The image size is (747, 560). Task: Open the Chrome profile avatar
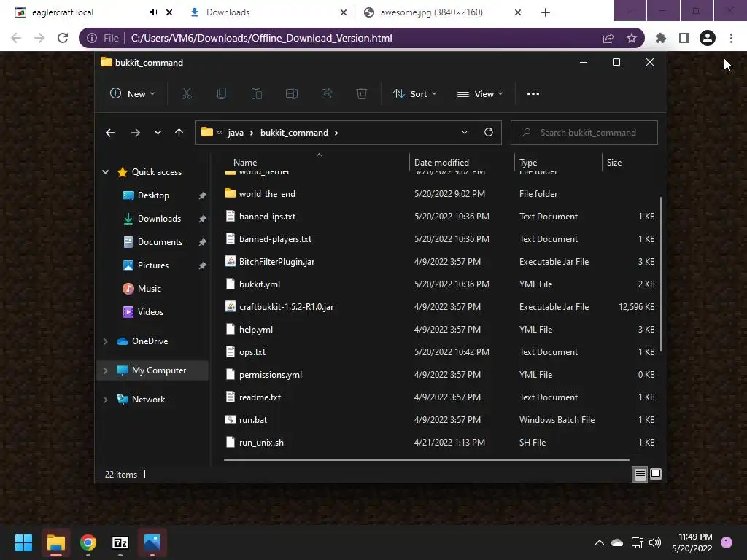pos(708,38)
